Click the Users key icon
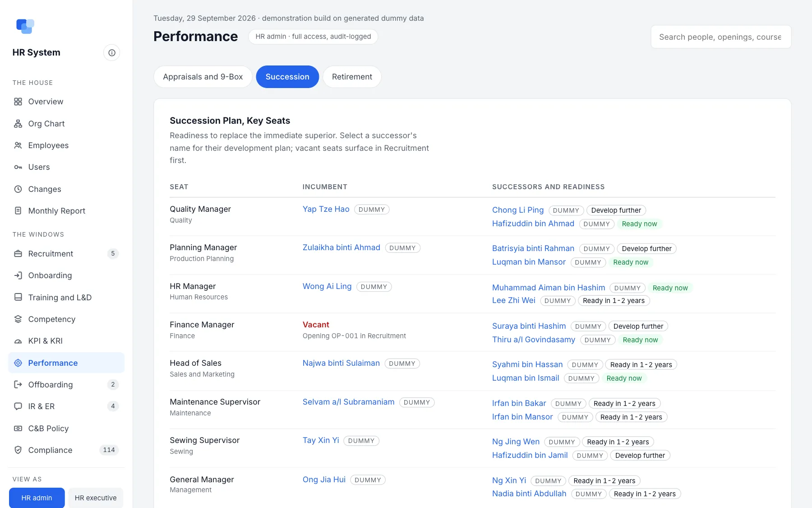 pos(18,167)
